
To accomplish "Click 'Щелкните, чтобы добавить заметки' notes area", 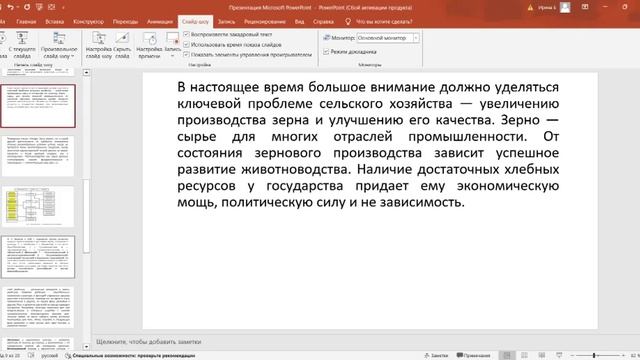I will pos(149,342).
